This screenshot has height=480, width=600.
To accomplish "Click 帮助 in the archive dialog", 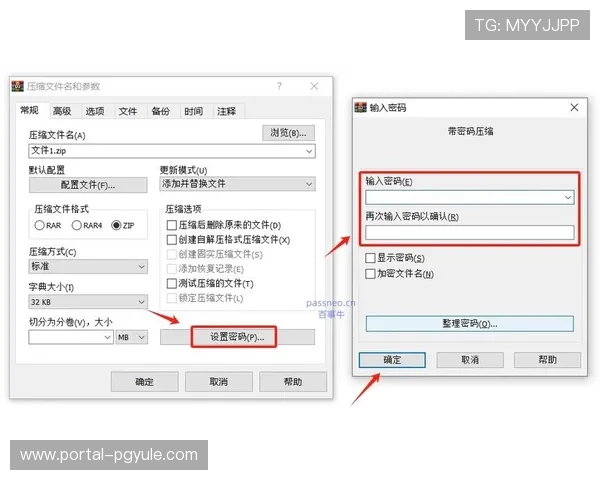I will [293, 382].
